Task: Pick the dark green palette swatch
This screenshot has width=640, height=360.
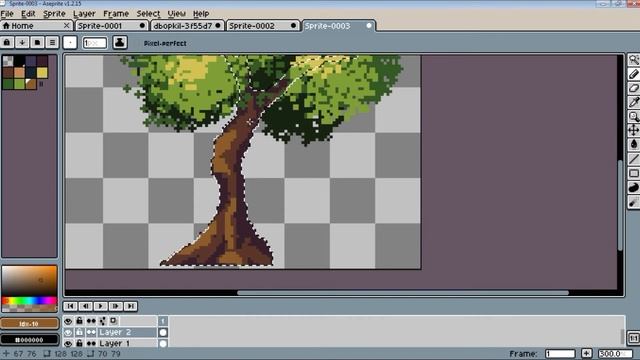Action: pyautogui.click(x=8, y=84)
